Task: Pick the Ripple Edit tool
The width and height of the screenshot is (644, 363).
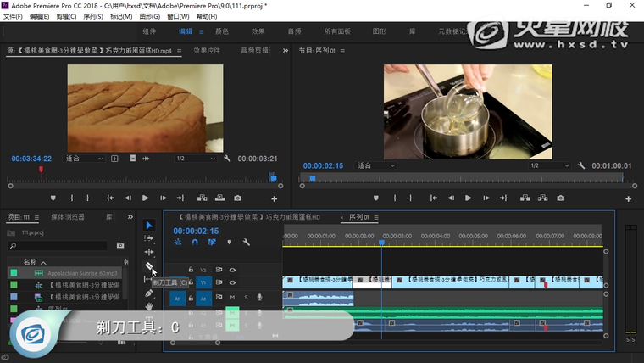Action: click(x=149, y=252)
